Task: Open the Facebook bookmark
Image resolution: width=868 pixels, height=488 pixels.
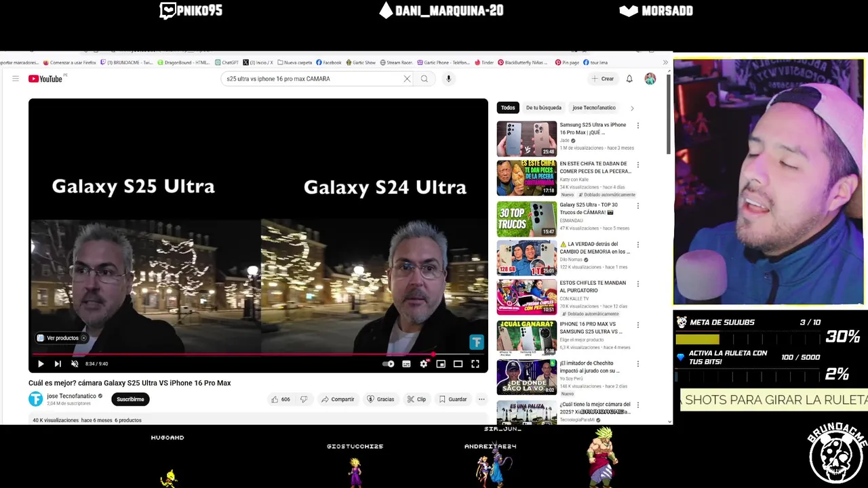Action: click(x=329, y=62)
